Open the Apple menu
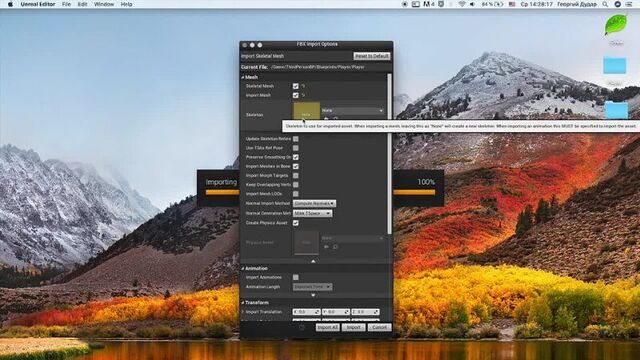640x360 pixels. (x=11, y=4)
